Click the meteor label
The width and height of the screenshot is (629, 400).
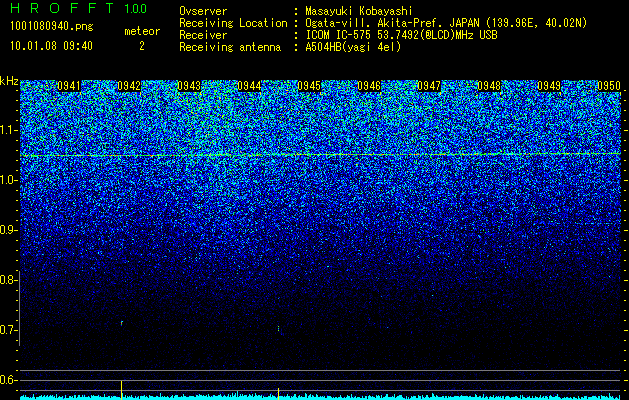(142, 31)
